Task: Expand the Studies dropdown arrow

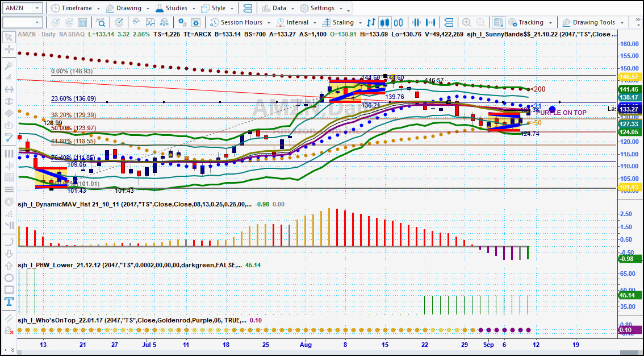Action: point(193,9)
